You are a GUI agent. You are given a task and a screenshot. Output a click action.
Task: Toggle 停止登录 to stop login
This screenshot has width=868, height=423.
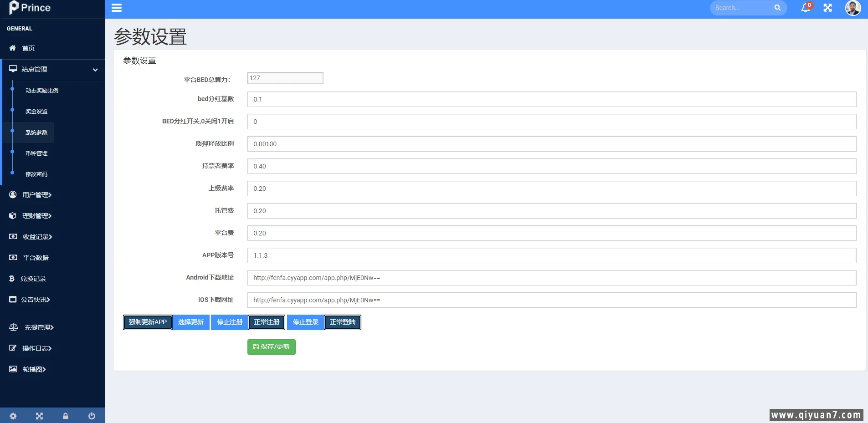[305, 322]
